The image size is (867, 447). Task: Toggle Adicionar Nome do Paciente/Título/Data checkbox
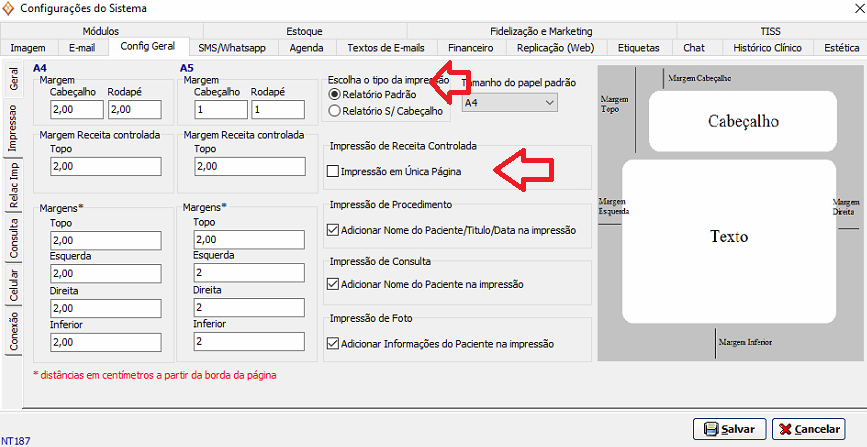click(333, 229)
